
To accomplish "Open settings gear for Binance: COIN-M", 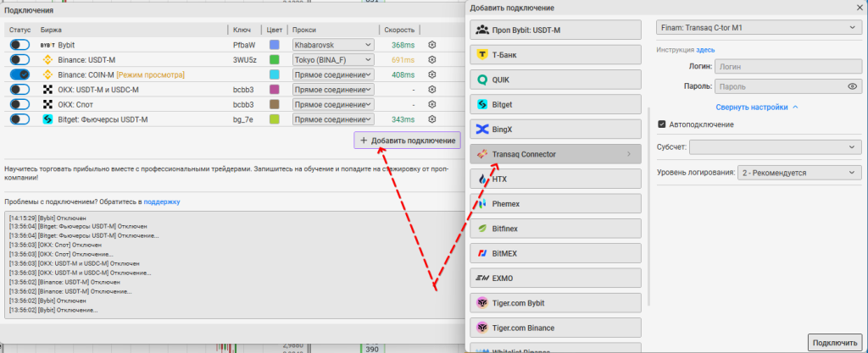I will (432, 74).
